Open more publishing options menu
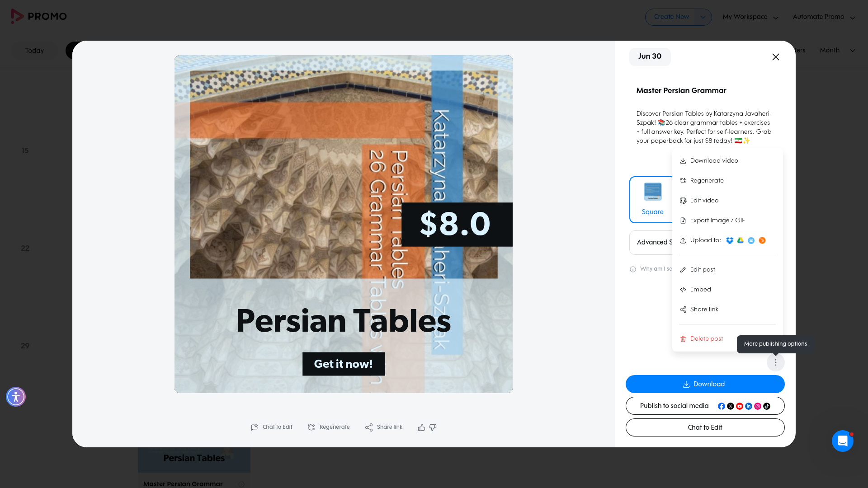Image resolution: width=868 pixels, height=488 pixels. point(776,362)
